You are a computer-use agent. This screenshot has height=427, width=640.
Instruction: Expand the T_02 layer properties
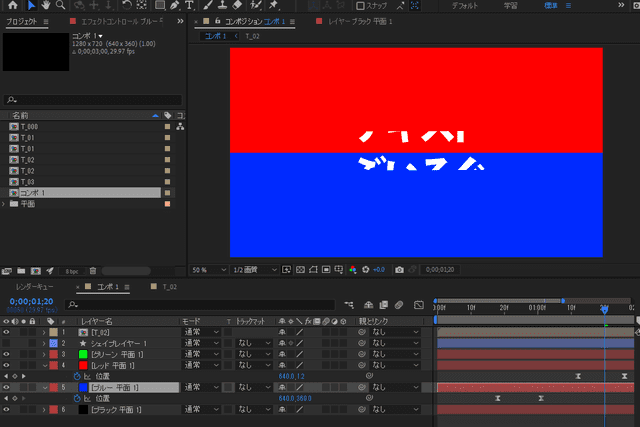[44, 332]
